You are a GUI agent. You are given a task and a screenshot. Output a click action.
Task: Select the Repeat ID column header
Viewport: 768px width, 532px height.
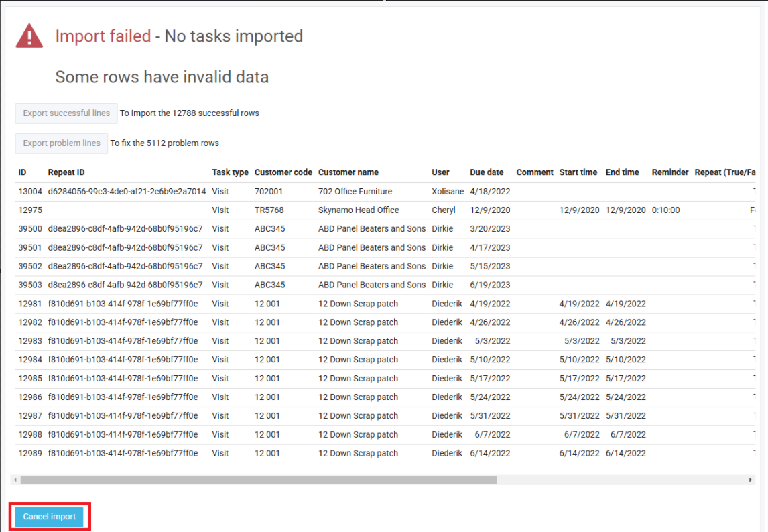(x=66, y=172)
